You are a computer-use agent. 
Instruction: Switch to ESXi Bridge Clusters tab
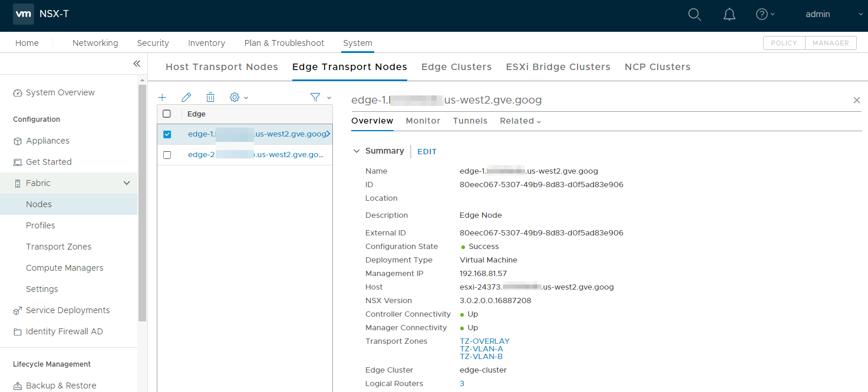tap(558, 67)
